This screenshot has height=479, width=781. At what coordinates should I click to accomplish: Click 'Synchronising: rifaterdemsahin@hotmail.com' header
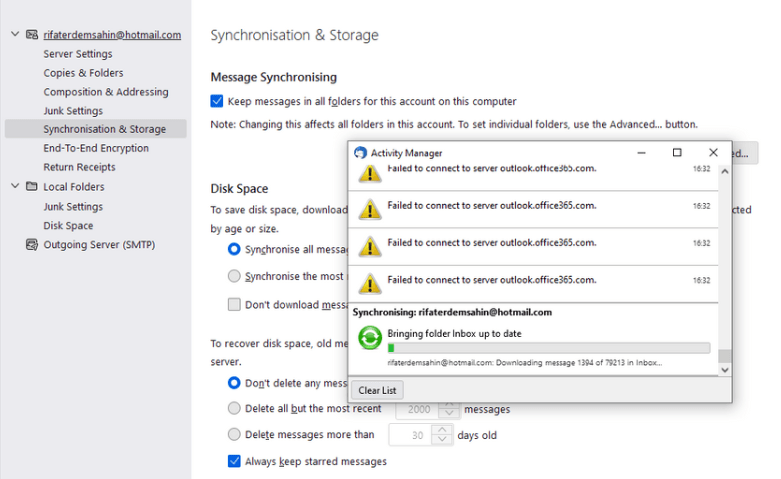pos(452,312)
